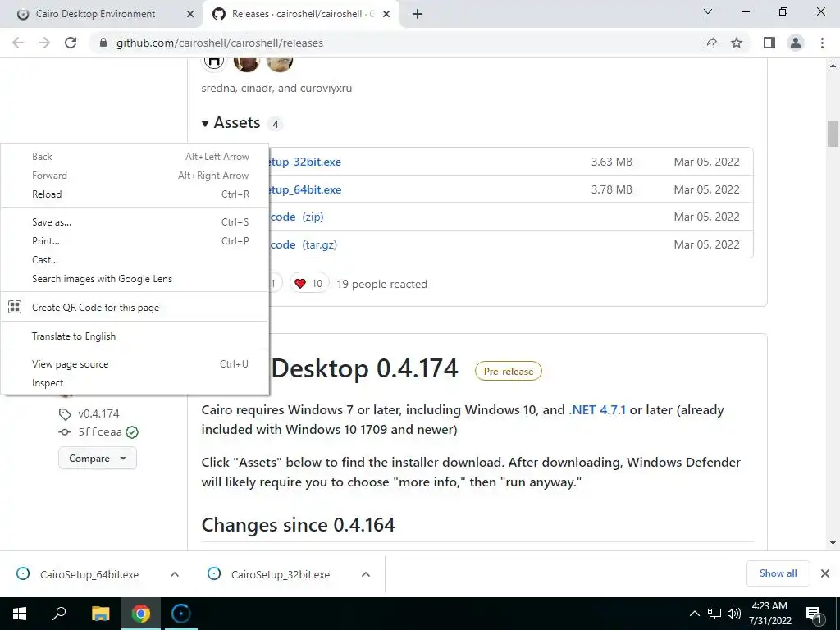
Task: Open the notification center icon
Action: click(x=814, y=615)
